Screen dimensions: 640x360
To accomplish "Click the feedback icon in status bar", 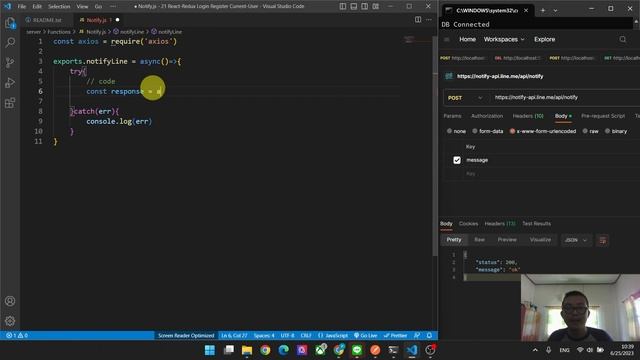I will pyautogui.click(x=417, y=336).
